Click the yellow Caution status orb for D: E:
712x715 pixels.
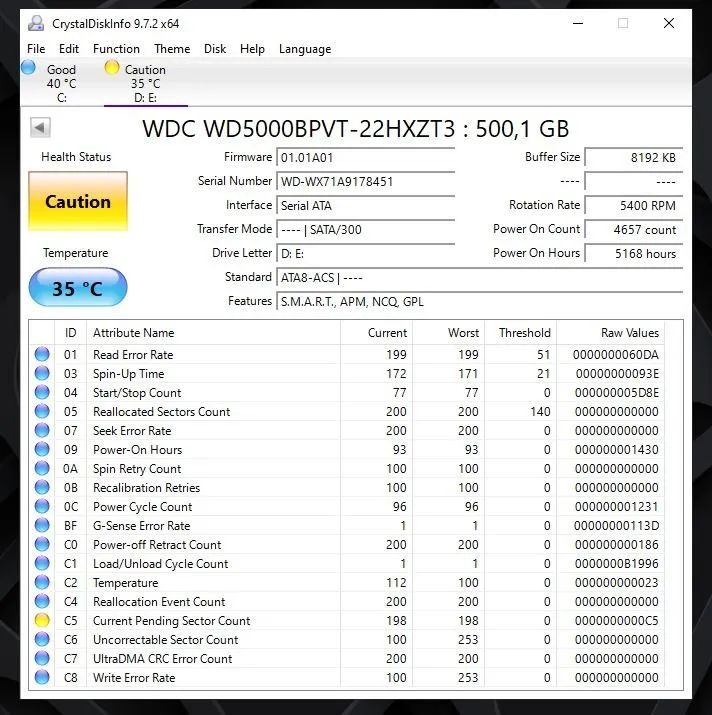pyautogui.click(x=112, y=67)
